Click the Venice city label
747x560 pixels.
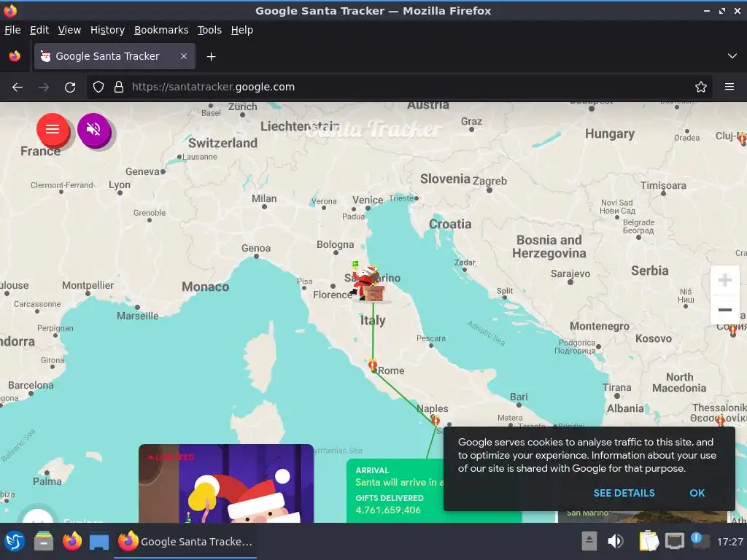point(368,200)
